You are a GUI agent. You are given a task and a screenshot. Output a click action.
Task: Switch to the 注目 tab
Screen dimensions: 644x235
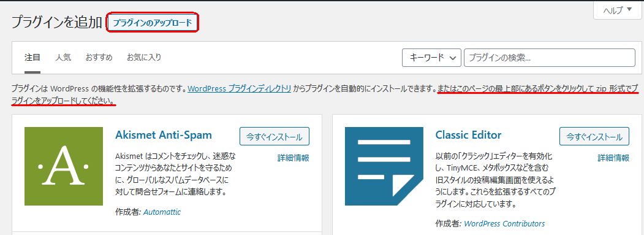(32, 58)
